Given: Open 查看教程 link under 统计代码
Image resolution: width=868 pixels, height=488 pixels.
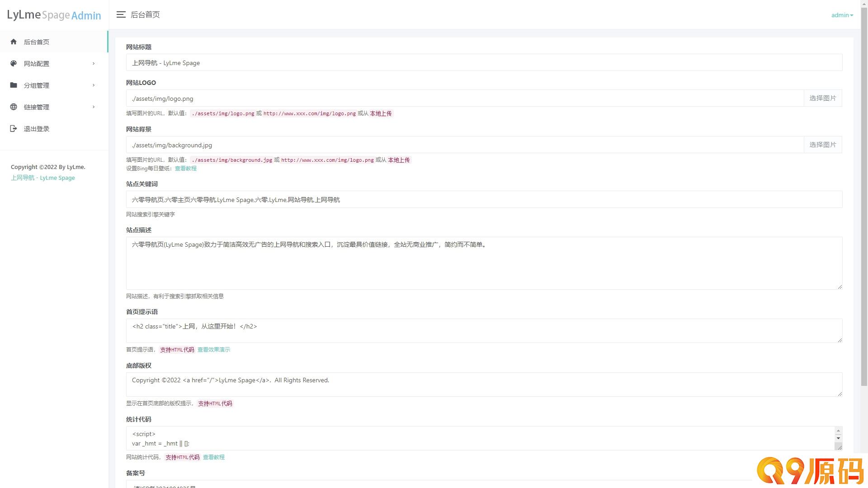Looking at the screenshot, I should click(214, 457).
